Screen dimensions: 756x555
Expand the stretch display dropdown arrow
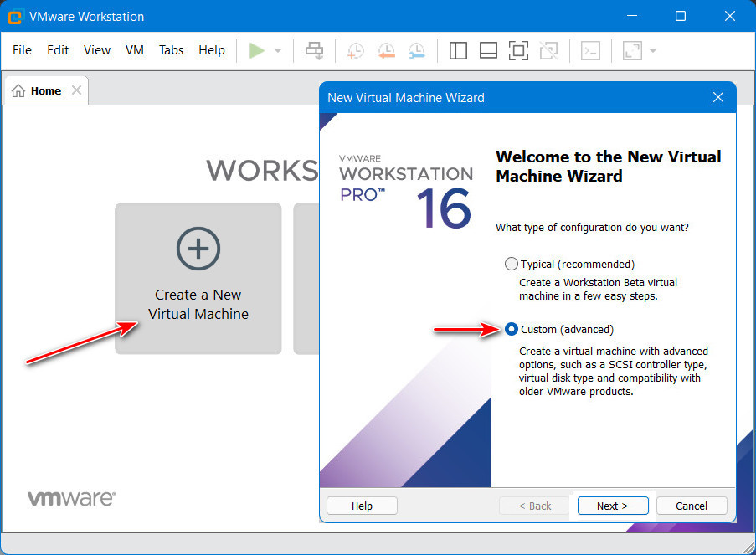[x=653, y=50]
